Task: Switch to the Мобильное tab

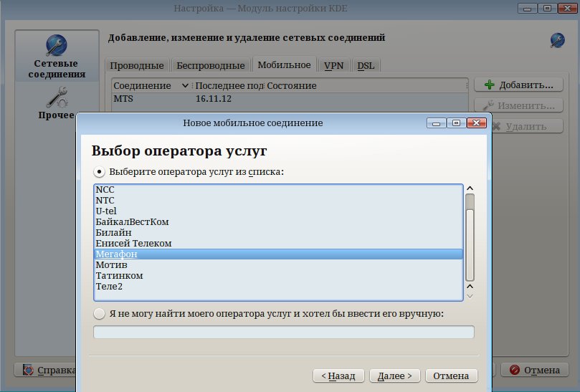Action: (284, 64)
